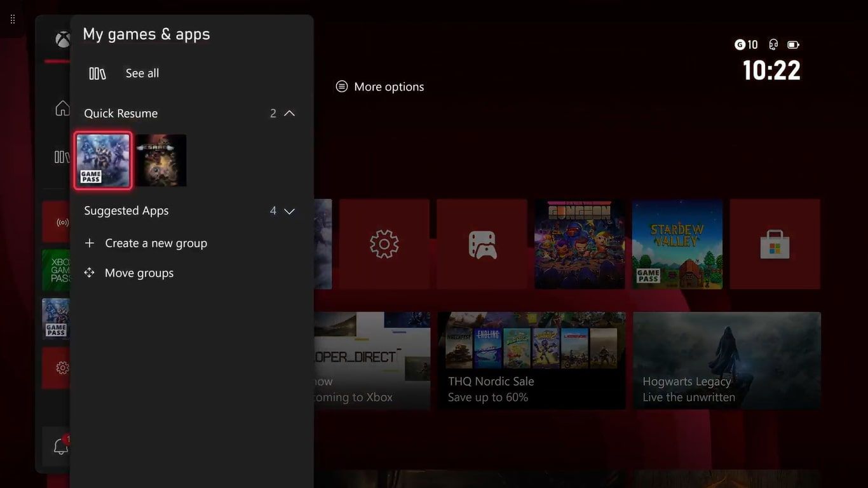Click Live the unwritten text
The width and height of the screenshot is (868, 488).
[689, 397]
